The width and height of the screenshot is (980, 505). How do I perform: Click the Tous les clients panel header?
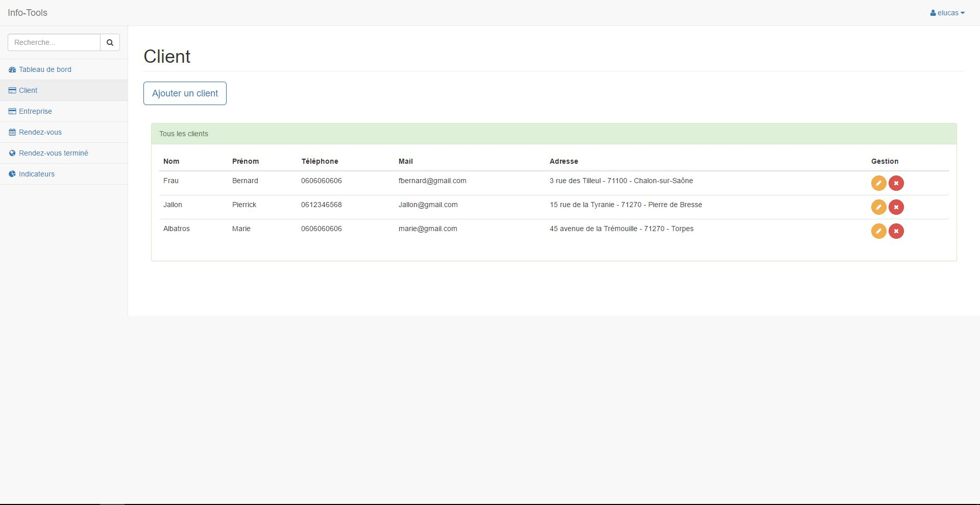pyautogui.click(x=554, y=134)
